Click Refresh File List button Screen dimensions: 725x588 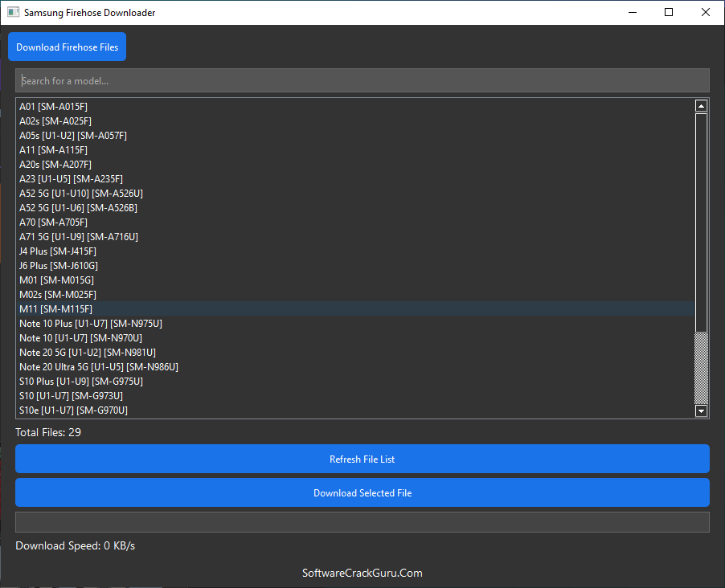point(362,459)
